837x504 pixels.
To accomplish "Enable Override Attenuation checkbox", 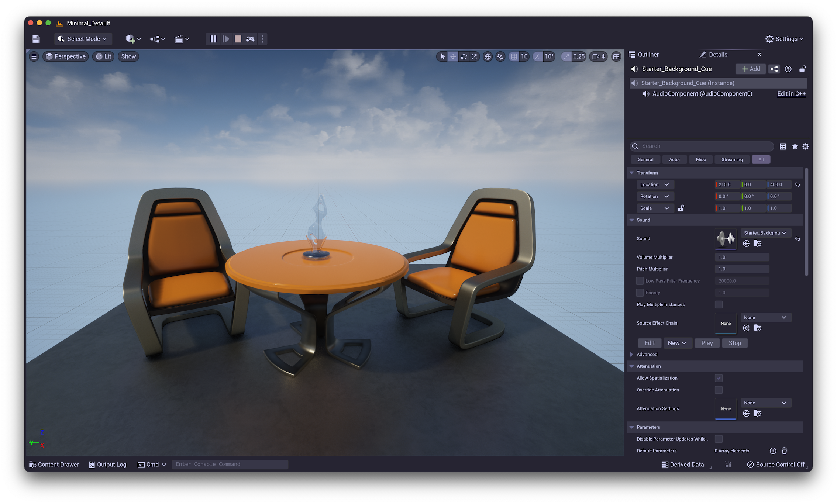I will tap(718, 390).
